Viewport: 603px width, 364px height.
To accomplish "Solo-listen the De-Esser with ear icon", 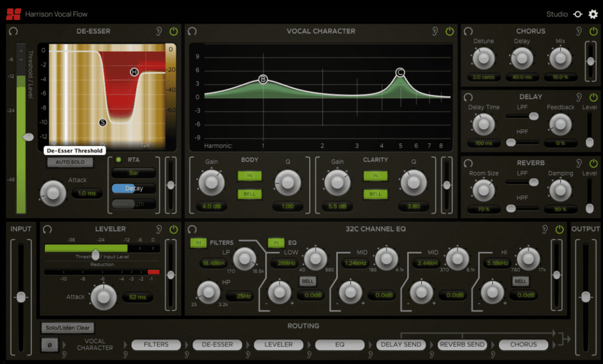I will (159, 31).
